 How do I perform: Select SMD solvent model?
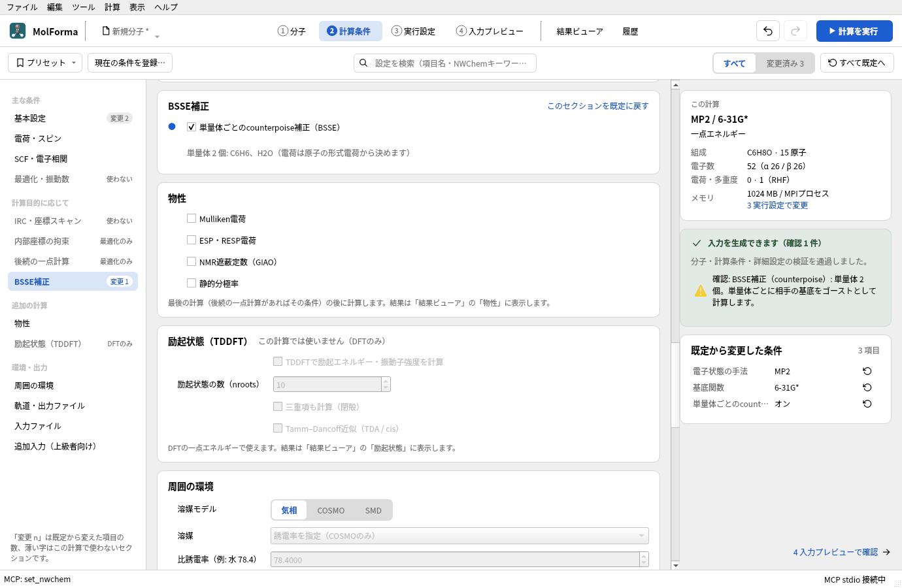click(373, 510)
